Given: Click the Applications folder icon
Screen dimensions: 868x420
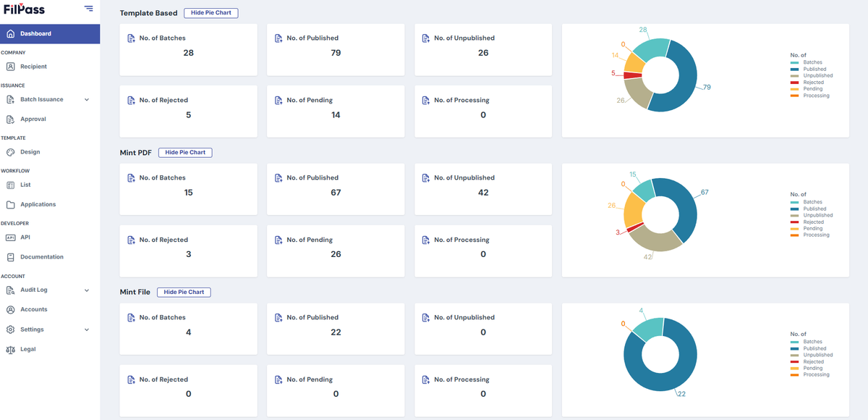Looking at the screenshot, I should (x=10, y=205).
